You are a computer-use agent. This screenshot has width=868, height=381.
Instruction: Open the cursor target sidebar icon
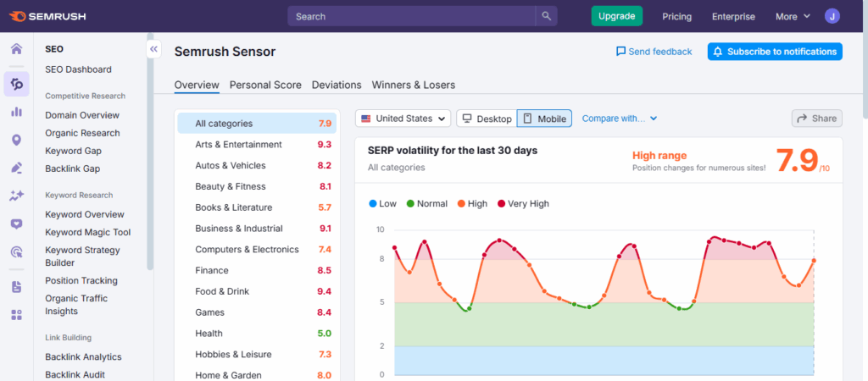pos(17,252)
